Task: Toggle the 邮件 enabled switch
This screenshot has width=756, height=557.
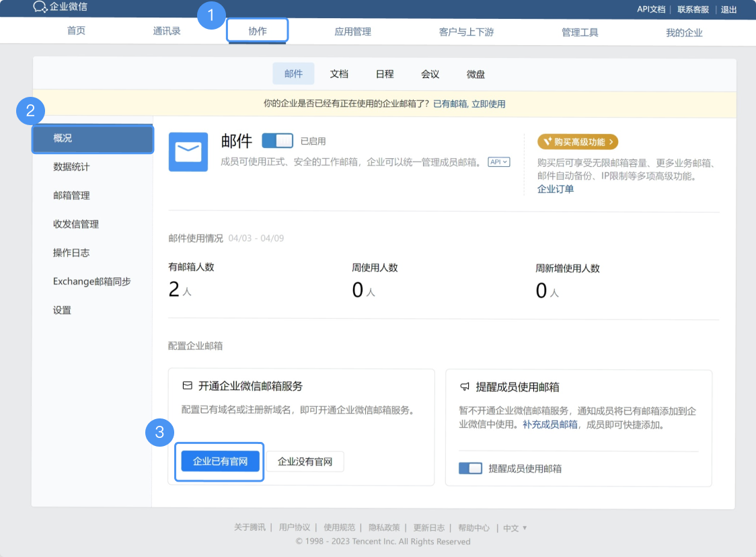Action: pyautogui.click(x=277, y=141)
